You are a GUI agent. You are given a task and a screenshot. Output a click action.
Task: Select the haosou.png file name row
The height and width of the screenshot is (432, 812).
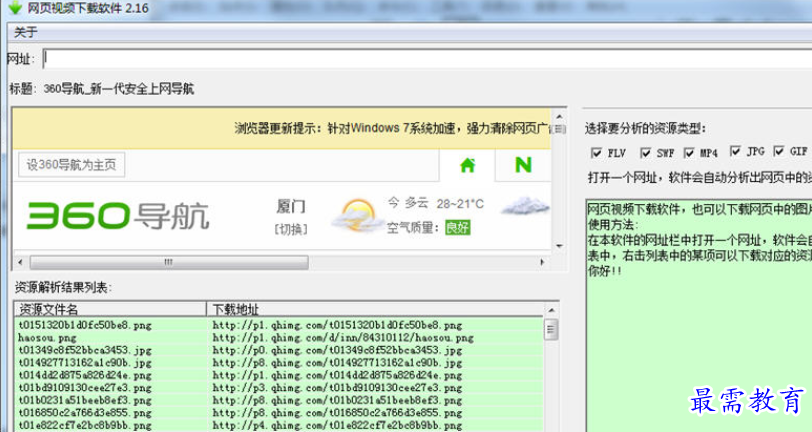tap(47, 338)
